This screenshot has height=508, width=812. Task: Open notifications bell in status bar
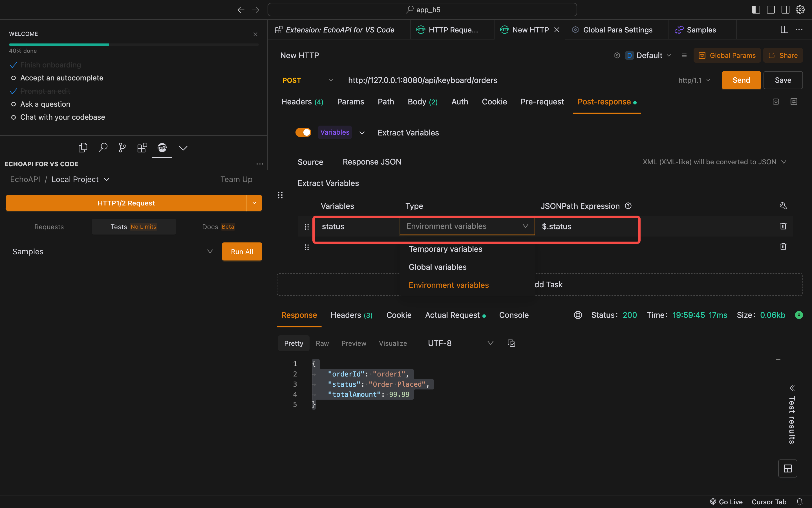click(x=800, y=502)
